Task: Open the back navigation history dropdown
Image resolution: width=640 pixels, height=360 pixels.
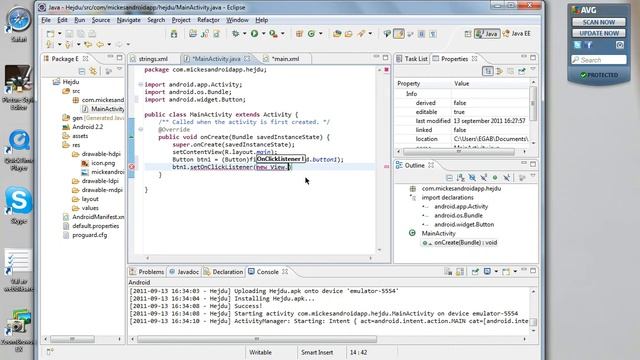Action: tap(109, 44)
